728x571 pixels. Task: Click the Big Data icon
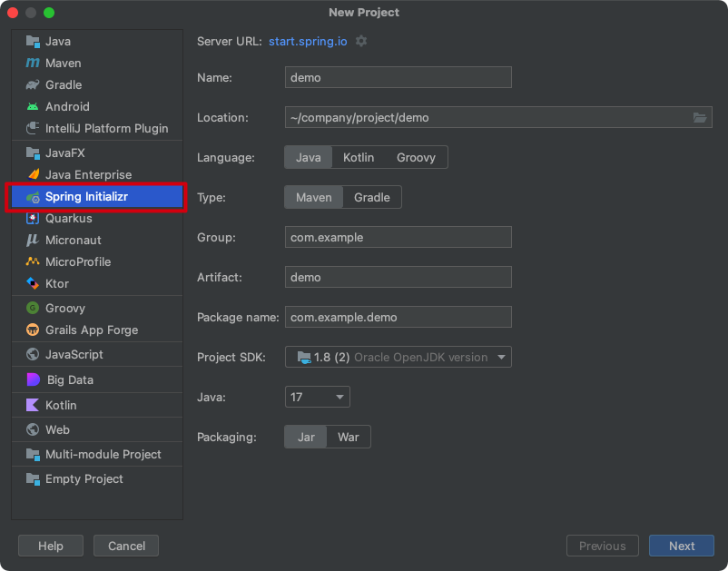tap(34, 379)
